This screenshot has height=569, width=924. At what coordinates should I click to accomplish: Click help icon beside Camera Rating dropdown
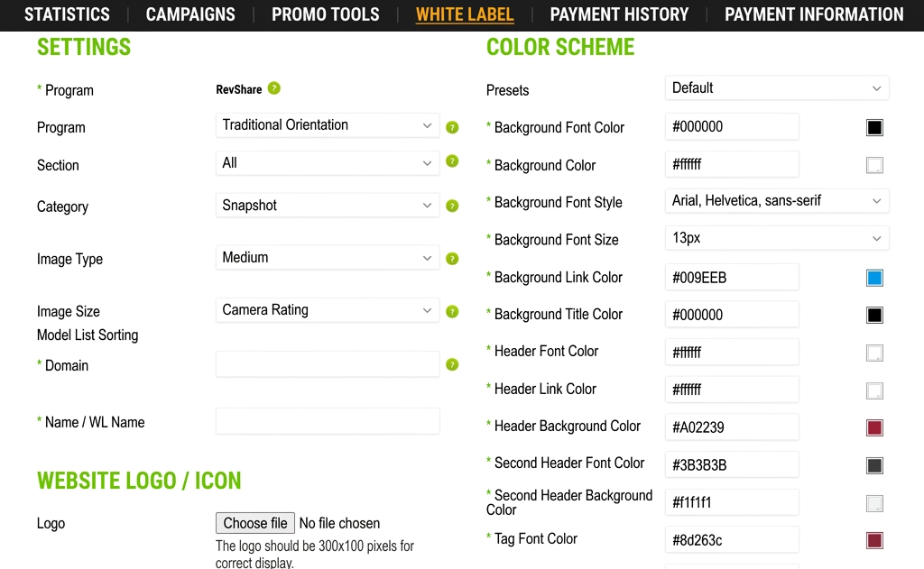tap(452, 312)
